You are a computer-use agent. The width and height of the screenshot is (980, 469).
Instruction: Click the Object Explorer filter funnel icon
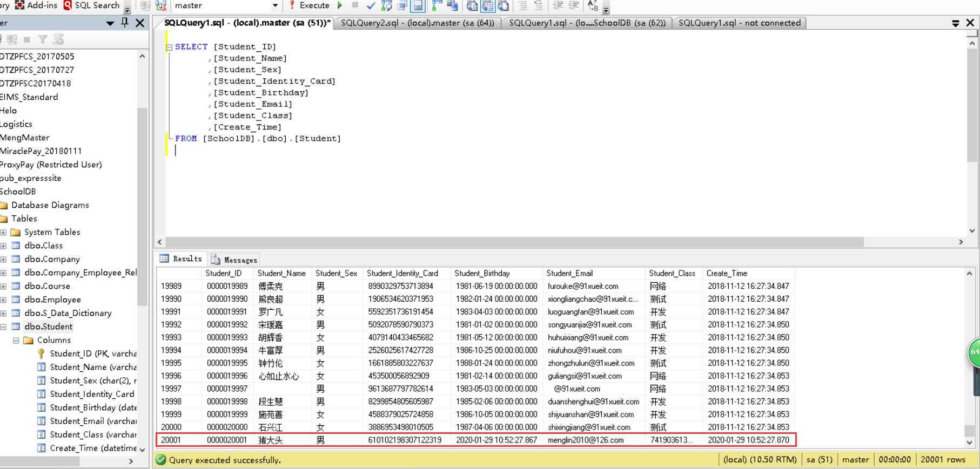[x=43, y=39]
